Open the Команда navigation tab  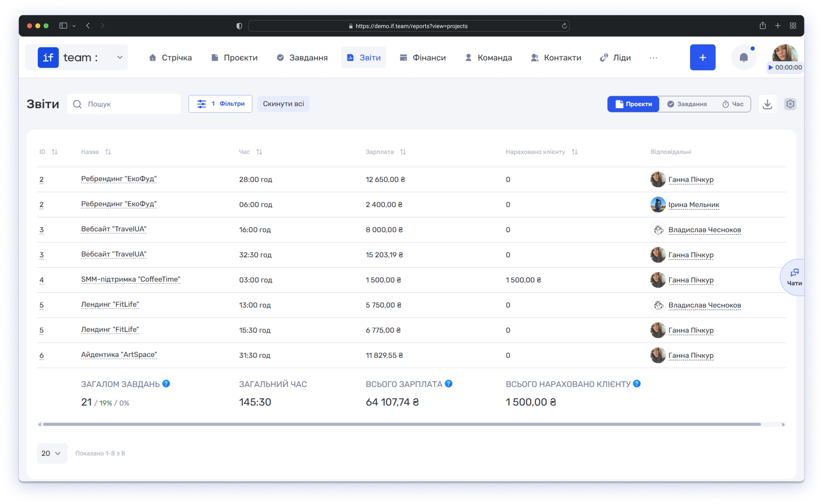(x=488, y=58)
